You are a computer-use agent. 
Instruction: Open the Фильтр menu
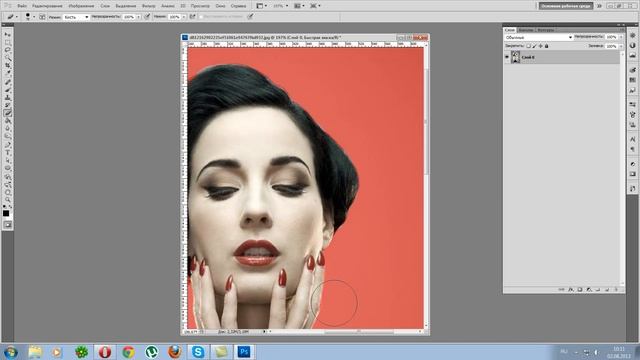(x=149, y=6)
